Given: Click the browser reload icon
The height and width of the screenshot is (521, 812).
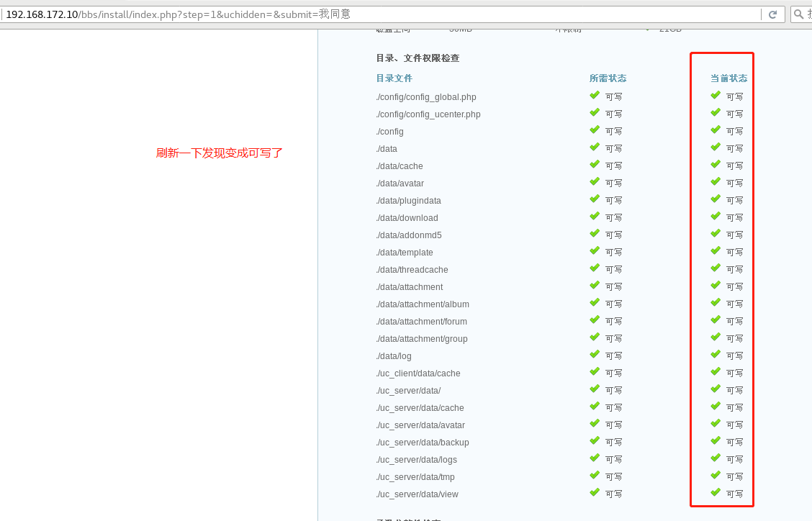Looking at the screenshot, I should click(x=772, y=14).
